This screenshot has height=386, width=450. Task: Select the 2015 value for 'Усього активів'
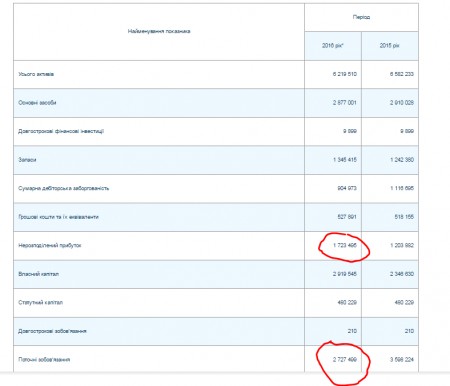coord(402,74)
